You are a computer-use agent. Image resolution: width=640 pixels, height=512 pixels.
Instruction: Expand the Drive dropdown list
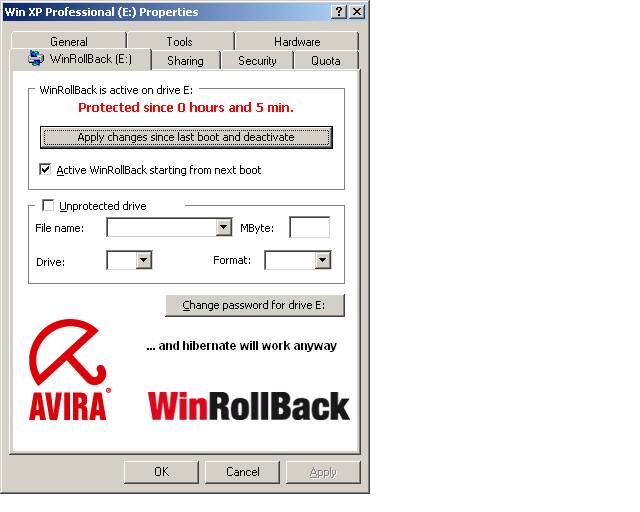pos(143,260)
